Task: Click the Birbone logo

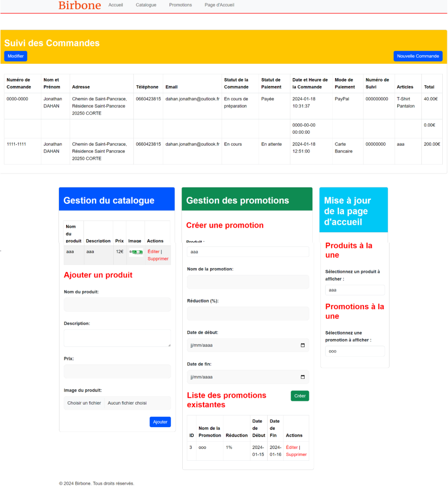Action: coord(80,5)
